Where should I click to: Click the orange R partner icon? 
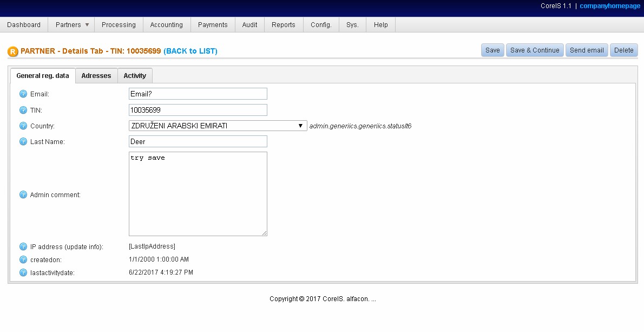[13, 51]
